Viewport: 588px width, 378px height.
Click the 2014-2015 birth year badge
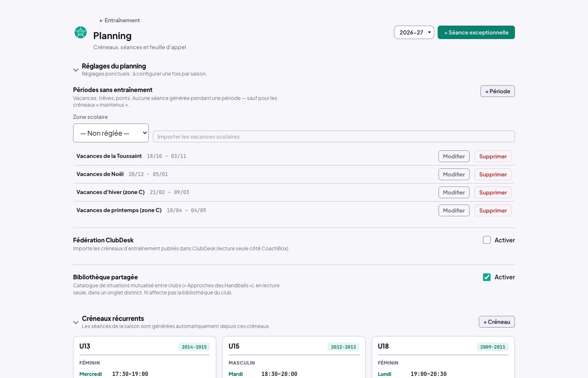pos(194,347)
